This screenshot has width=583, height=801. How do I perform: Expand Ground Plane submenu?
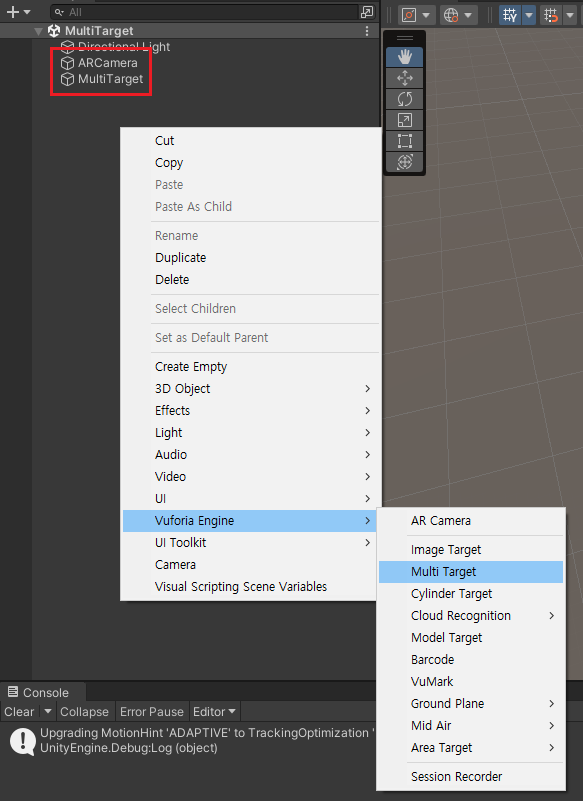(471, 703)
